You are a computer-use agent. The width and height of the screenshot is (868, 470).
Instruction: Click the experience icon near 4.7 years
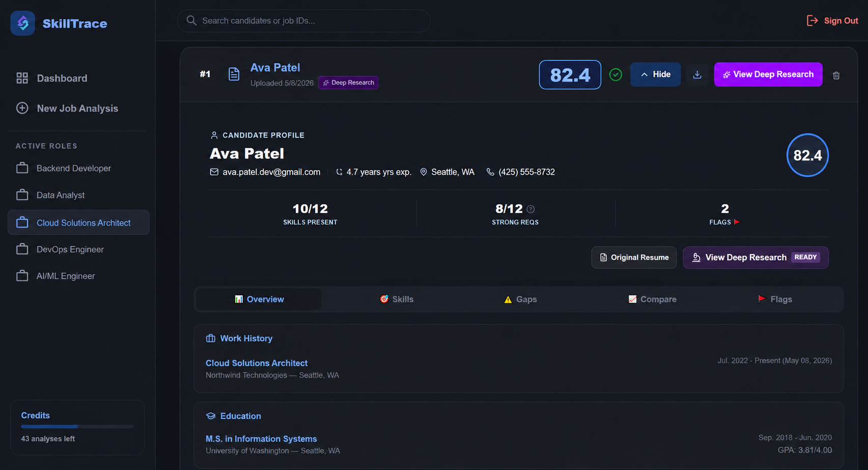339,172
